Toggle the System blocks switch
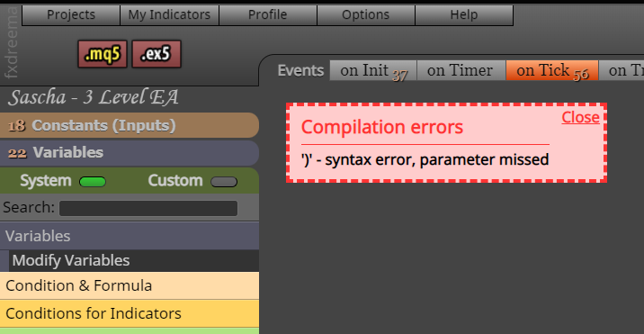The width and height of the screenshot is (644, 334). [93, 181]
